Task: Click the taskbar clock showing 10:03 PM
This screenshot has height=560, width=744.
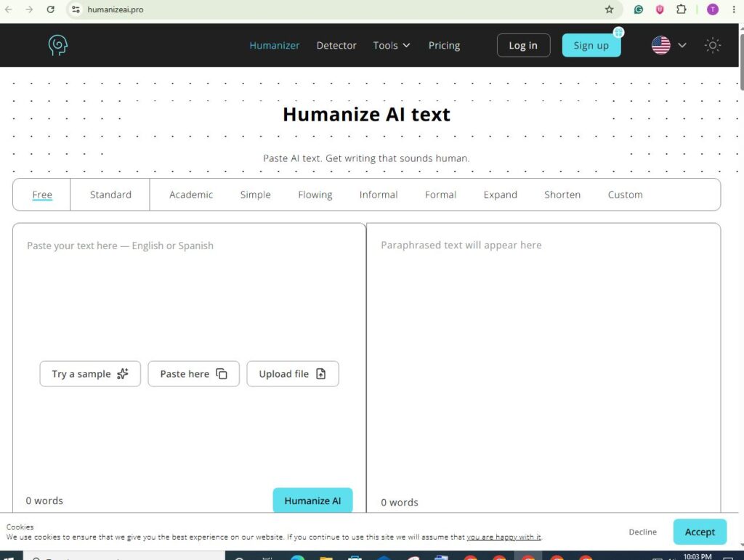Action: coord(697,556)
